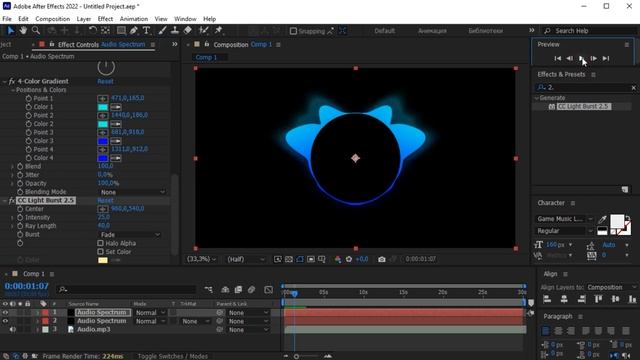Toggle the CC Light Burst fx switch

click(x=12, y=200)
